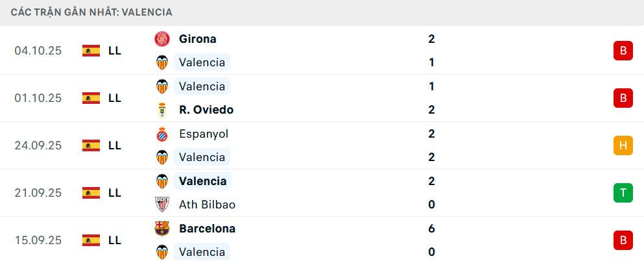Image resolution: width=644 pixels, height=263 pixels.
Task: Click the Espanyol club crest icon
Action: [x=161, y=134]
